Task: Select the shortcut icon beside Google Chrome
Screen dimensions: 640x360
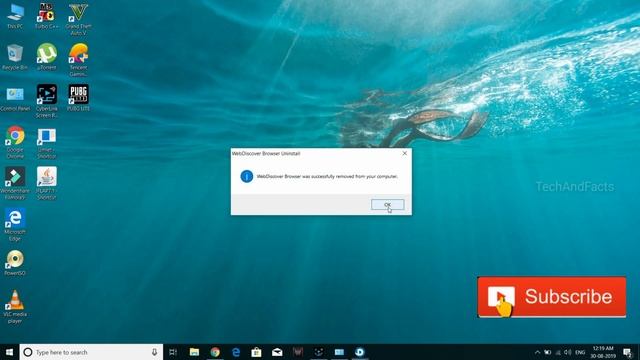Action: click(47, 143)
